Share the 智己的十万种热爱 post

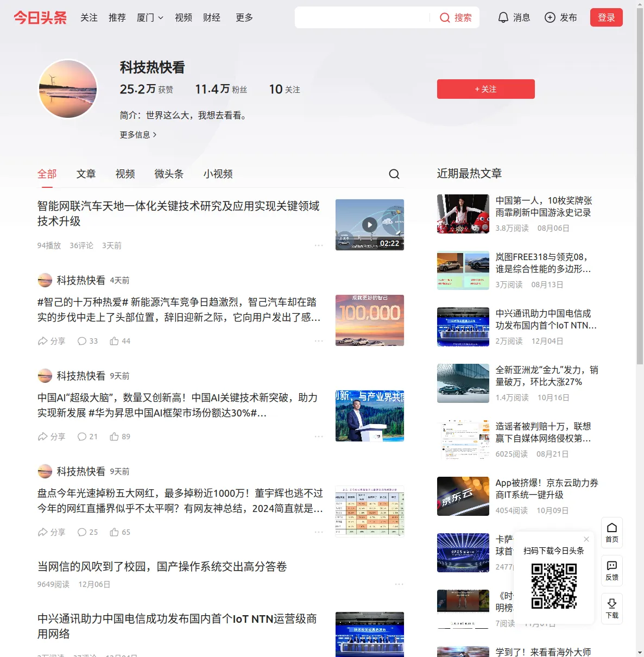tap(52, 341)
